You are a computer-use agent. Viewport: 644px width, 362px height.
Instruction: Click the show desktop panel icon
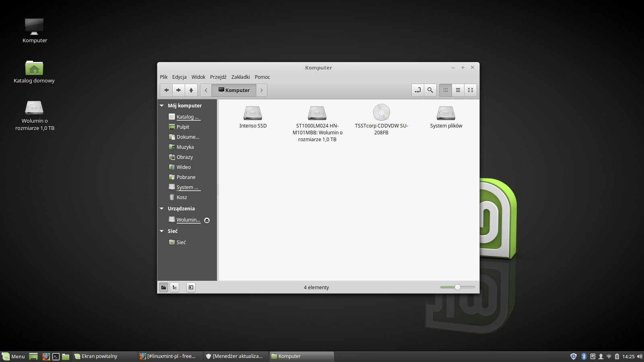pos(33,356)
